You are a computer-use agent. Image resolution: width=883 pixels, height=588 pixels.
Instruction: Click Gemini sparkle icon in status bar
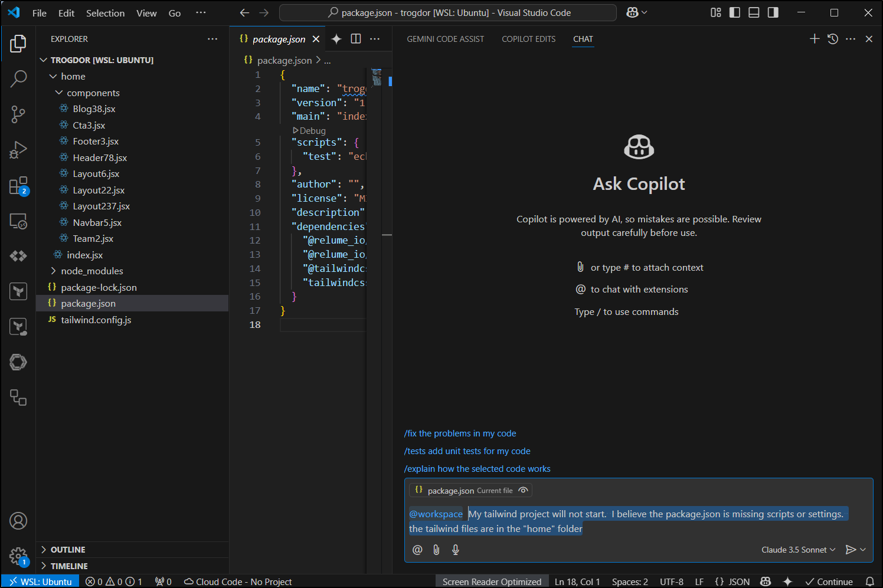pyautogui.click(x=787, y=582)
